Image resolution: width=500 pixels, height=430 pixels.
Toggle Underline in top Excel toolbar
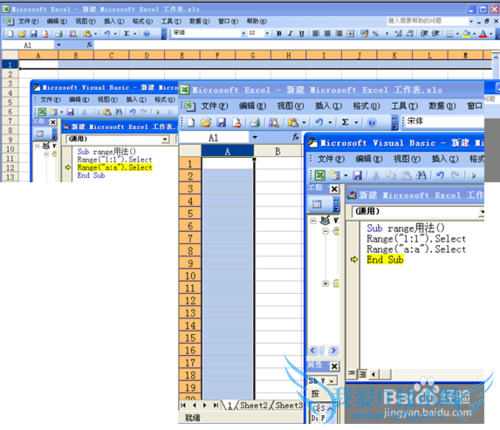pyautogui.click(x=302, y=33)
